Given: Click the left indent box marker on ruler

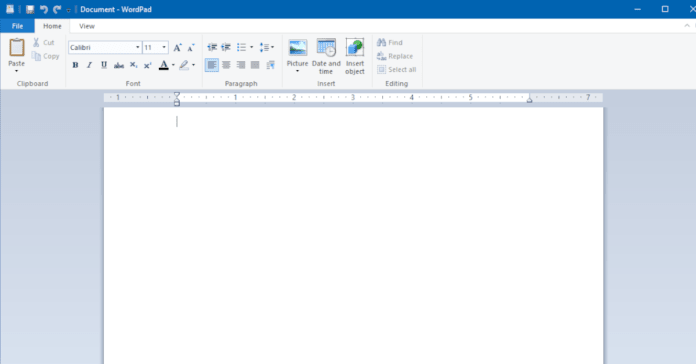Looking at the screenshot, I should 177,104.
